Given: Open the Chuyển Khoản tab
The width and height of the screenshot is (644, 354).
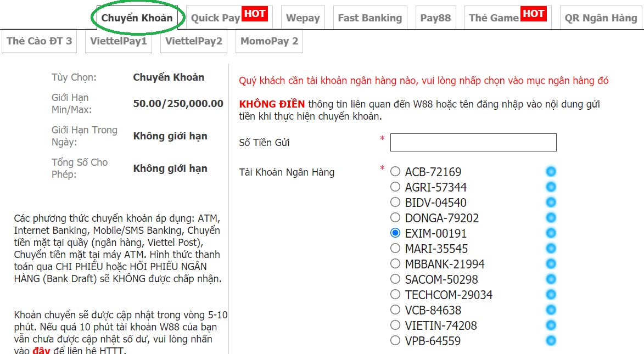Looking at the screenshot, I should click(137, 18).
